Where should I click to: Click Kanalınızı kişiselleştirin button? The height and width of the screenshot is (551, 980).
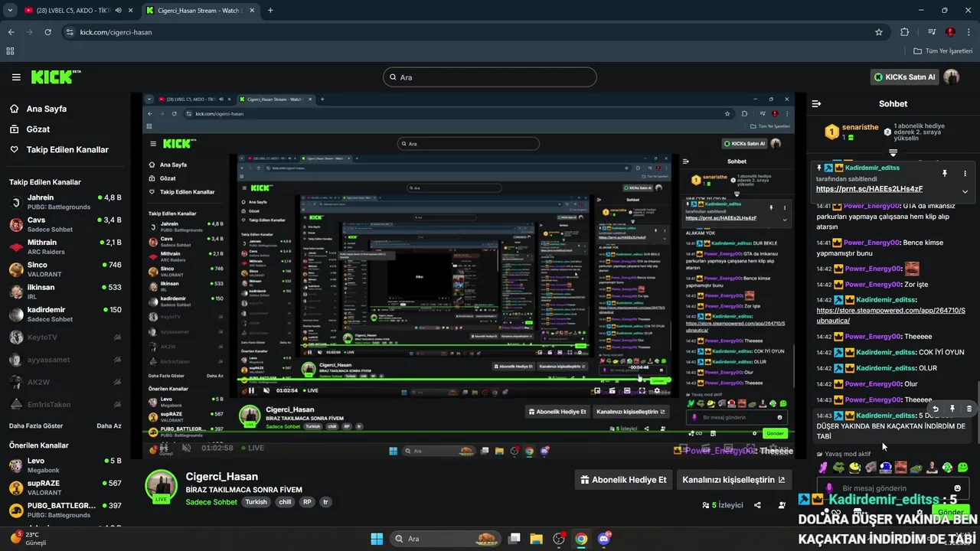coord(733,480)
